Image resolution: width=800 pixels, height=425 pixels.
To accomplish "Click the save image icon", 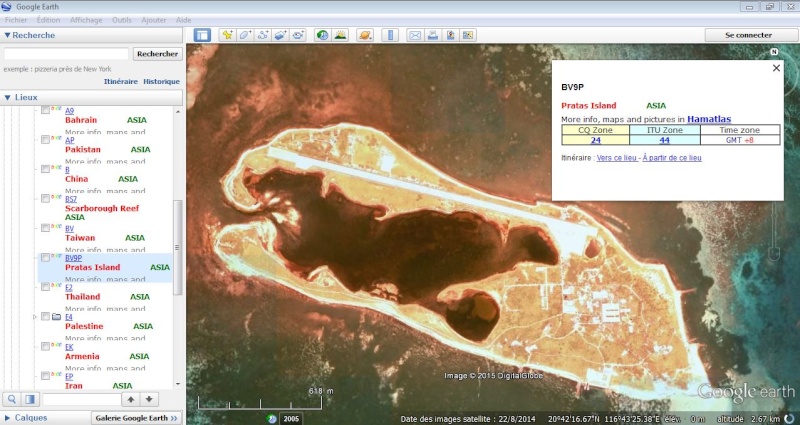I will tap(451, 35).
